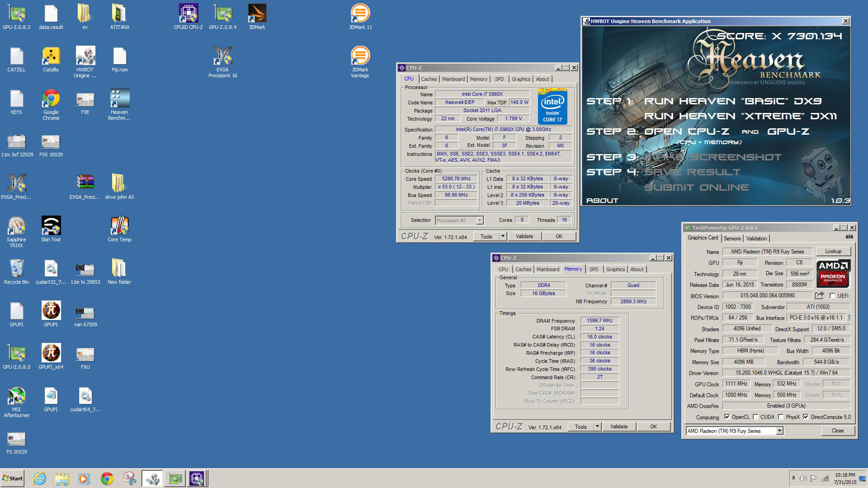Launch the HWBOT Unigine desktop shortcut

[x=85, y=62]
